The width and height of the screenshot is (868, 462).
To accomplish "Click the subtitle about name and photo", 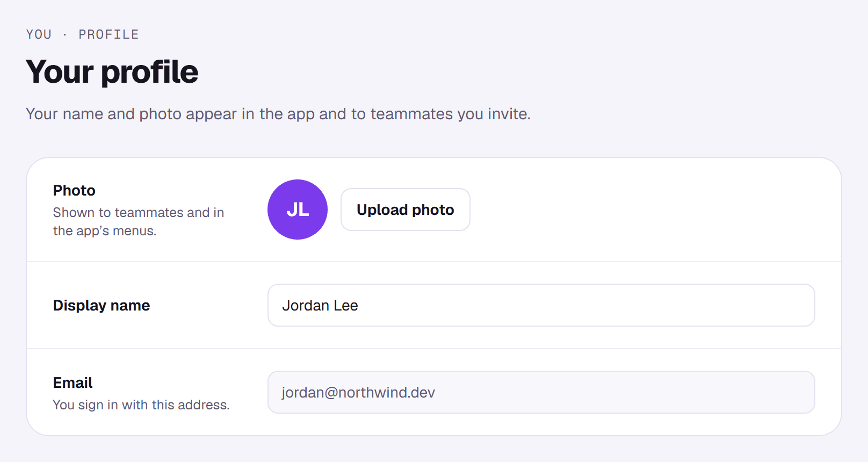I will coord(278,114).
